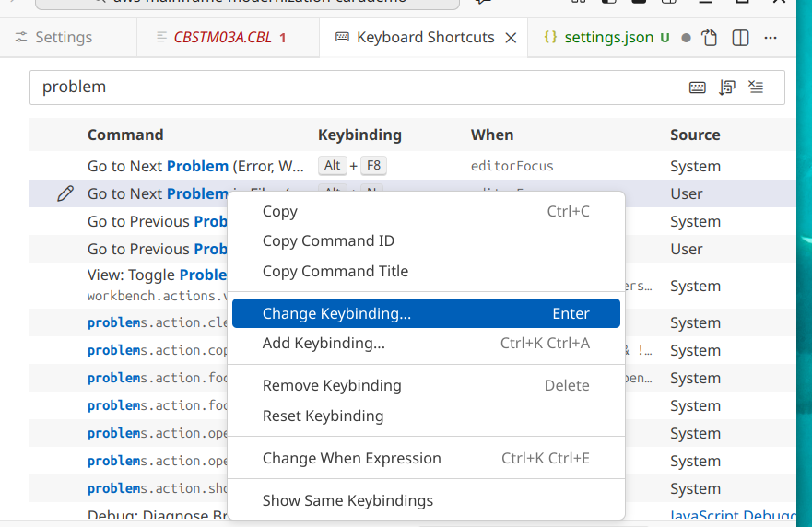The height and width of the screenshot is (527, 812).
Task: Open Keyboard Shortcuts JSON file icon
Action: [709, 38]
